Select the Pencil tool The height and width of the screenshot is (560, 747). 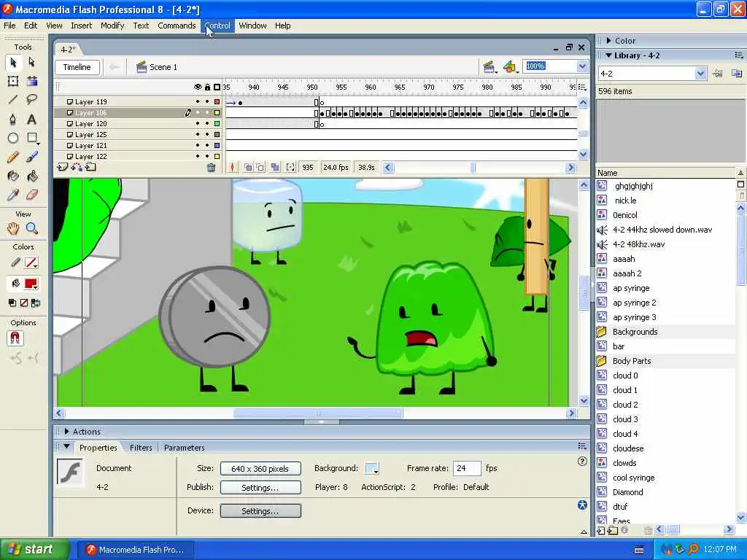pyautogui.click(x=13, y=157)
